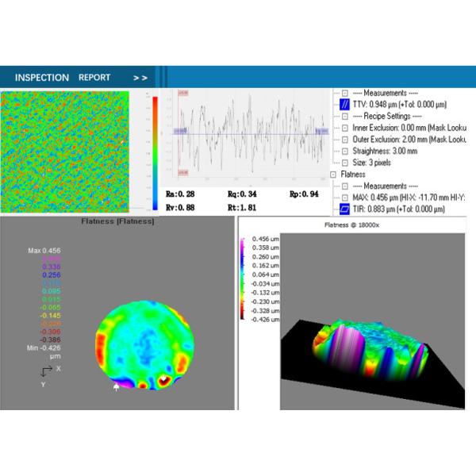Toggle the Inner Exclusion node box
The height and width of the screenshot is (476, 476).
344,127
